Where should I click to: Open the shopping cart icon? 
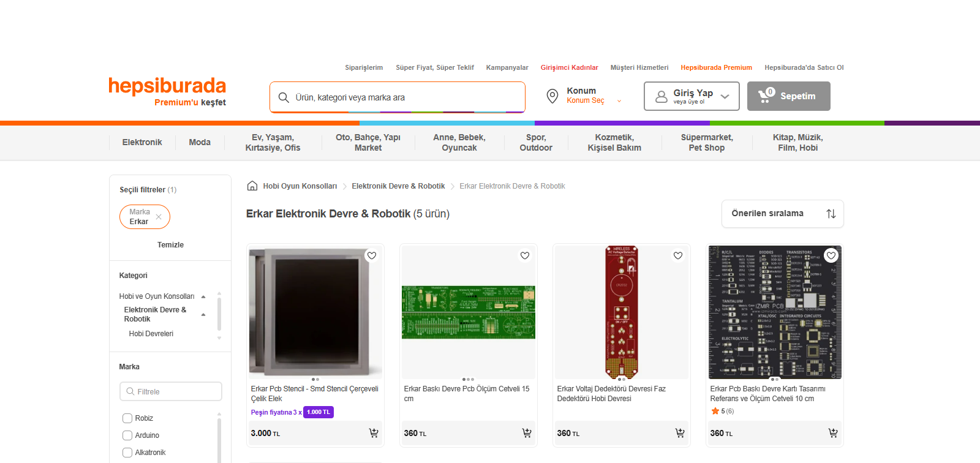pyautogui.click(x=766, y=95)
